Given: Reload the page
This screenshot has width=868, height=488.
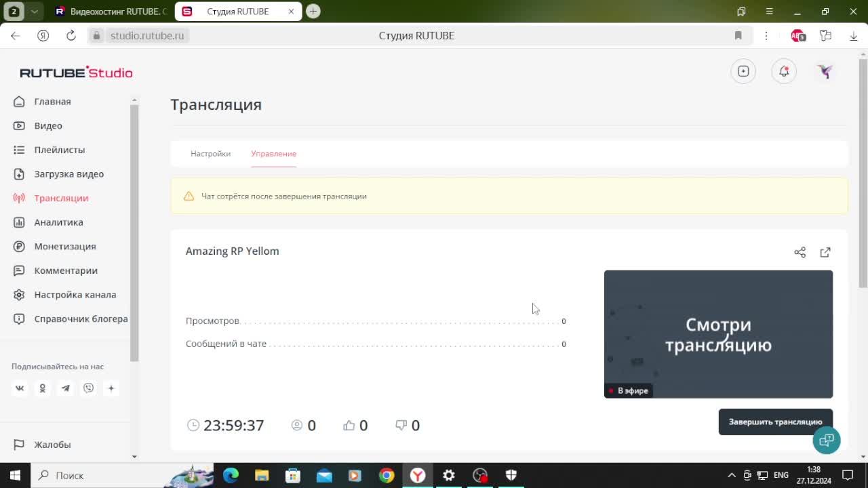Looking at the screenshot, I should click(x=71, y=36).
